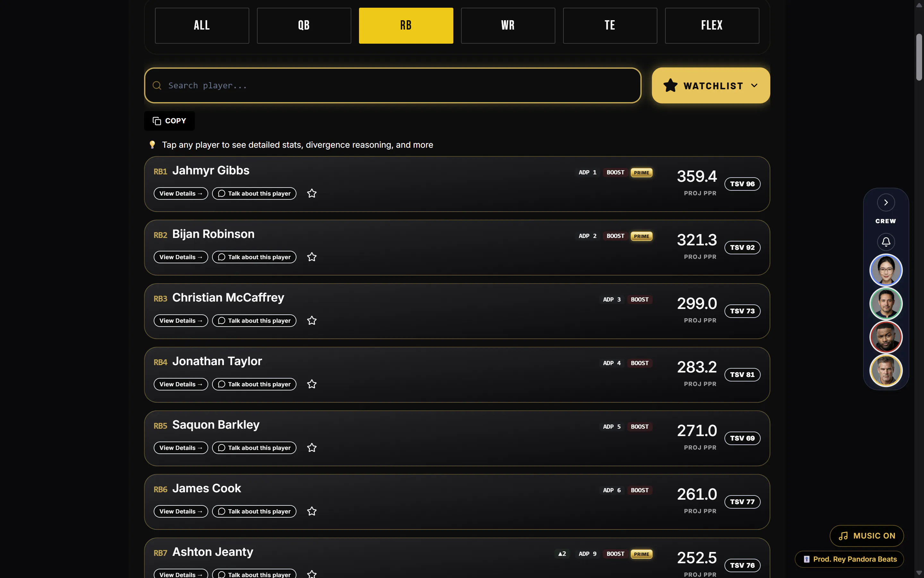Click the PRIME badge on Jahmyr Gibbs
The image size is (924, 578).
(641, 172)
